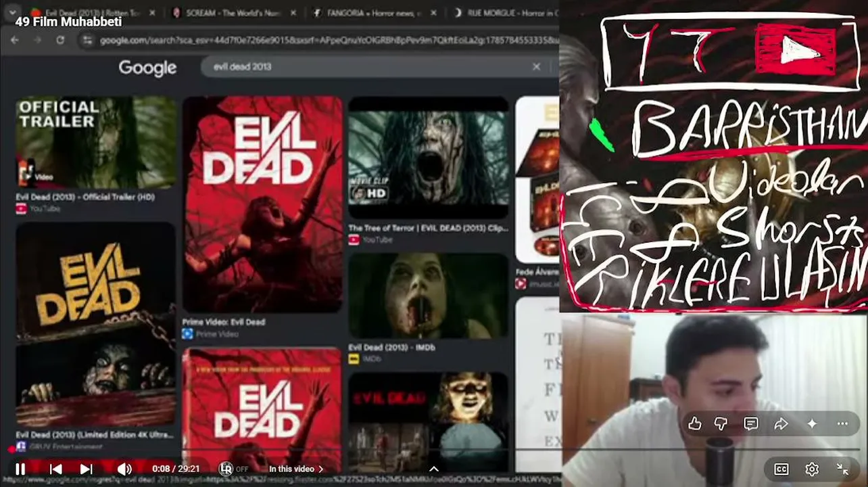
Task: Close the FANGORIA tab
Action: [x=435, y=13]
